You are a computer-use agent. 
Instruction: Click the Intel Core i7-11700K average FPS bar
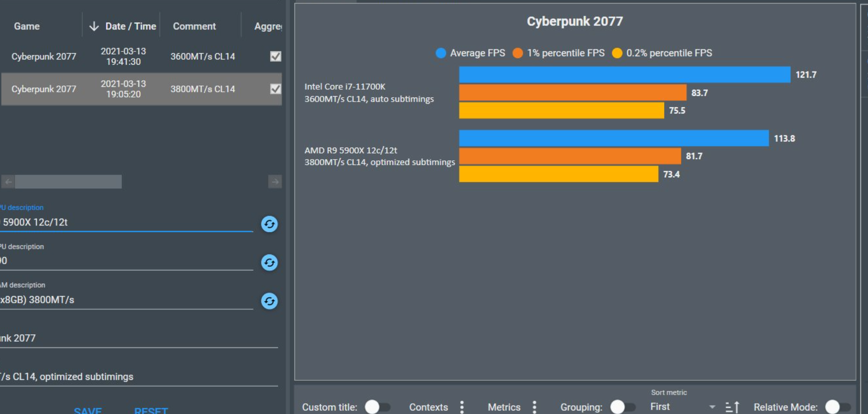coord(625,74)
